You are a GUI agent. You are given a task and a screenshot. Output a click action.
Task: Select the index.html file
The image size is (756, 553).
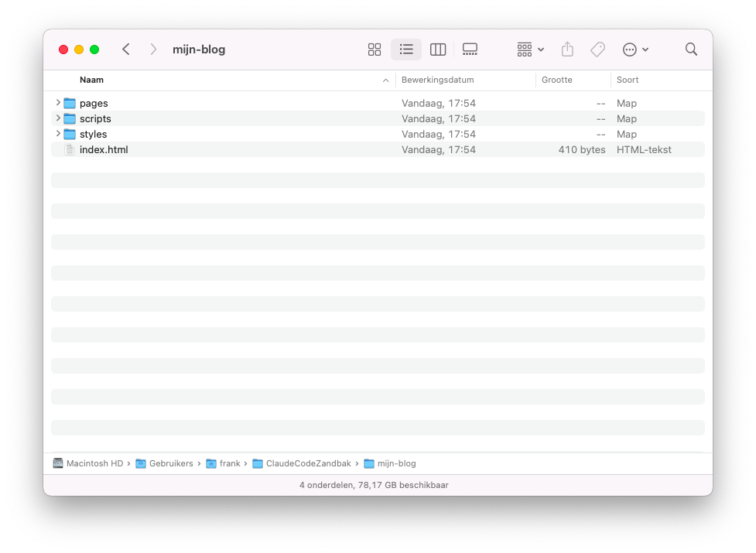(x=104, y=149)
